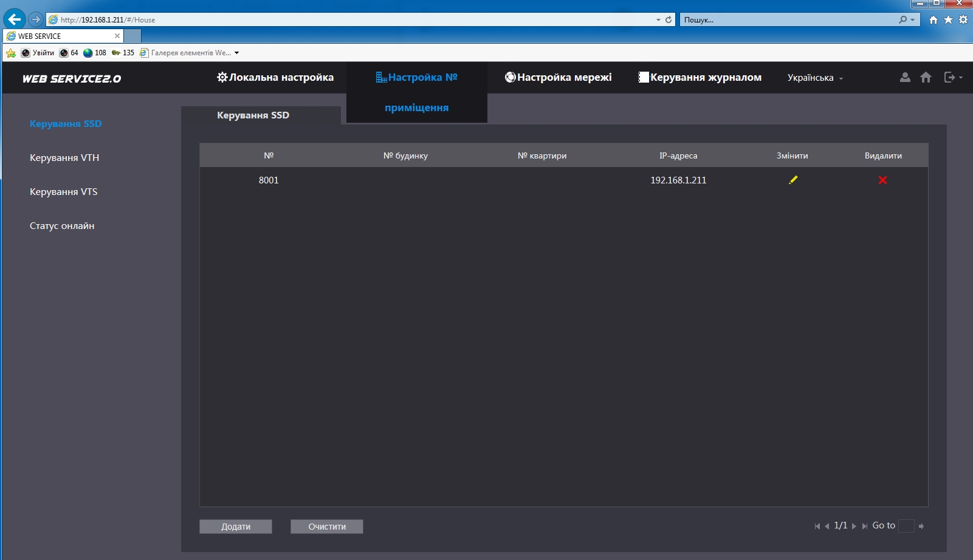Delete the 8001 entry with red X
973x560 pixels.
pos(882,180)
